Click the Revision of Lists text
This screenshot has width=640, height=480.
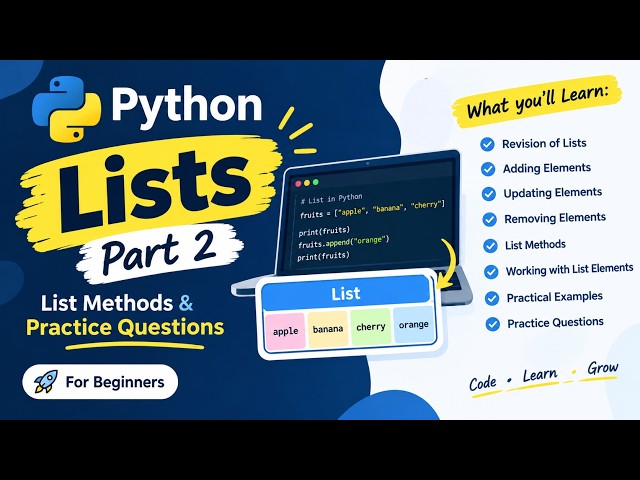544,143
